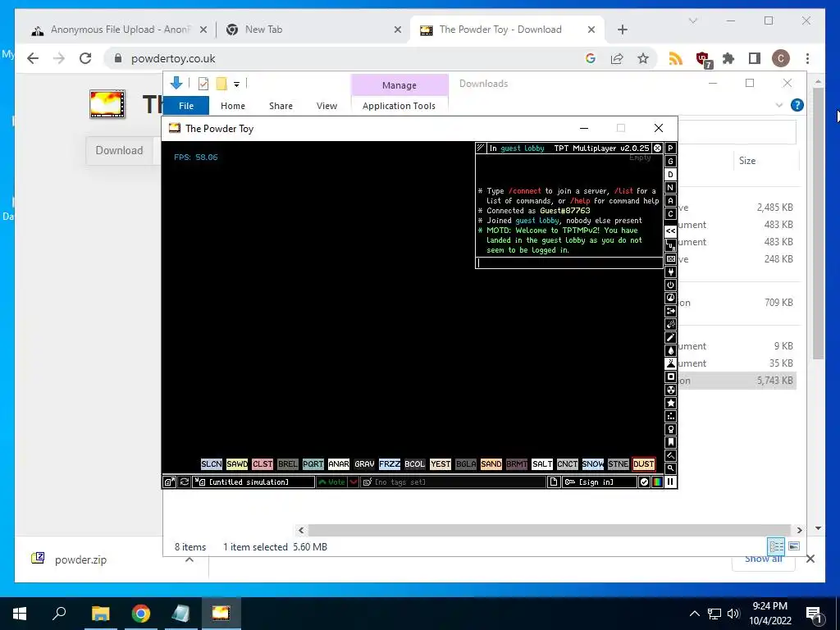Viewport: 840px width, 630px height.
Task: Click the A button in side column
Action: tap(670, 201)
